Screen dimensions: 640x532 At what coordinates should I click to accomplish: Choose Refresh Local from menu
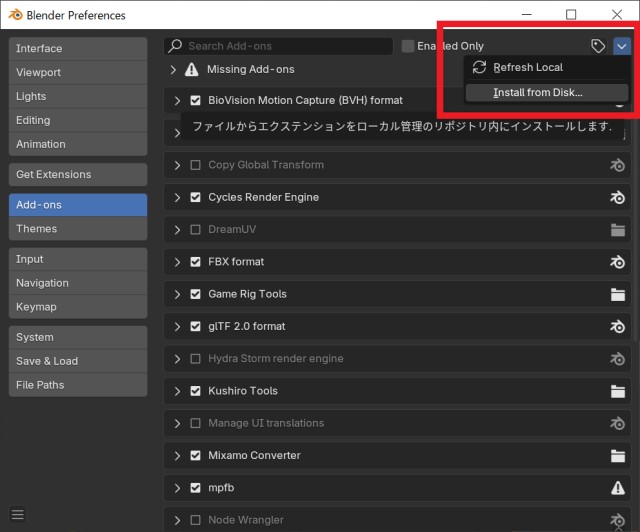click(x=546, y=67)
